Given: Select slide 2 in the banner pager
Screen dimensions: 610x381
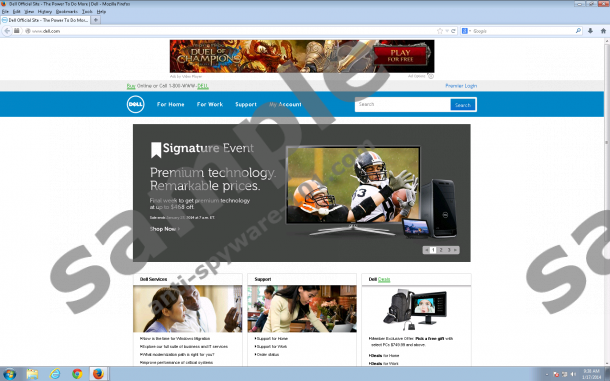Looking at the screenshot, I should 441,250.
